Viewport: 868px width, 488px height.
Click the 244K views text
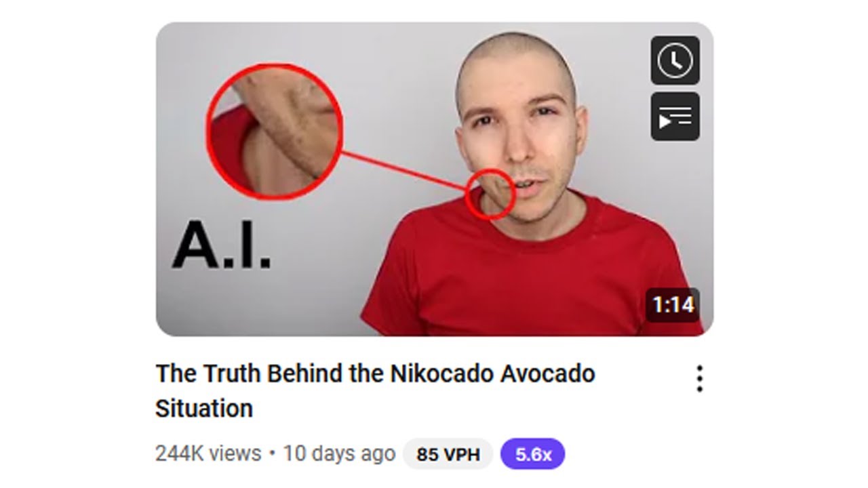[x=208, y=453]
